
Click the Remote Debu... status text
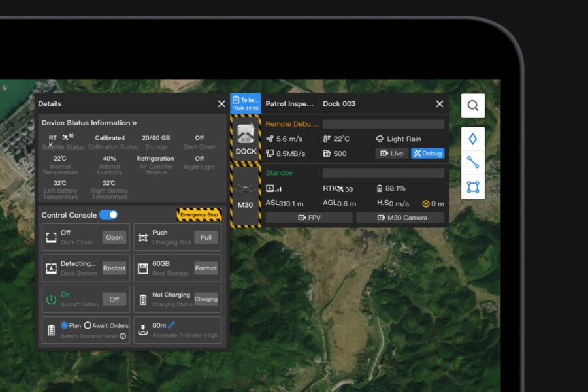point(291,124)
